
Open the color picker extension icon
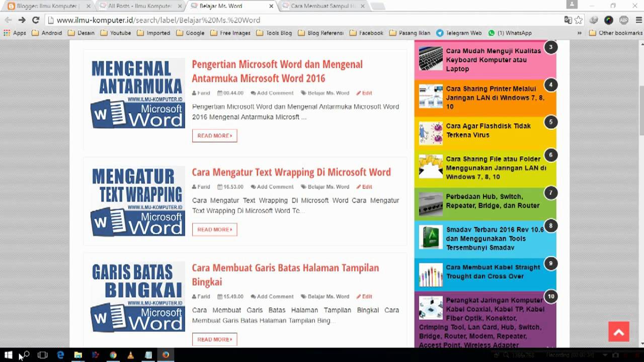click(x=609, y=20)
